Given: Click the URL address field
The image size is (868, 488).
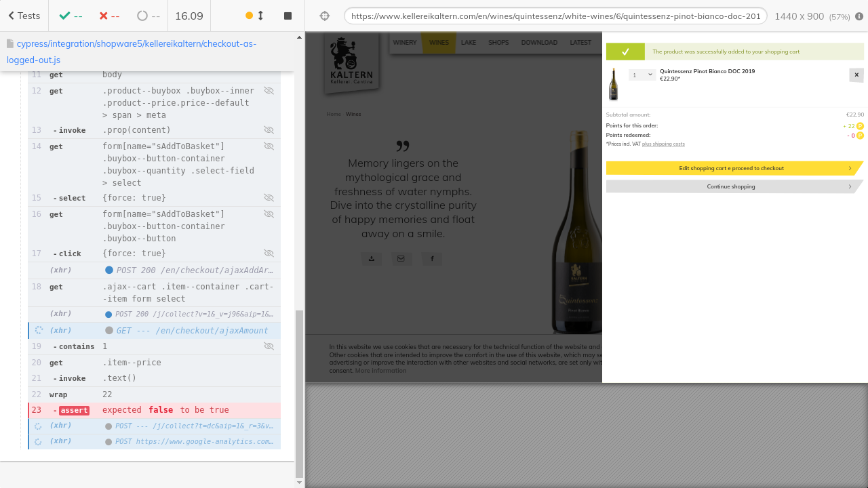Looking at the screenshot, I should pyautogui.click(x=555, y=16).
